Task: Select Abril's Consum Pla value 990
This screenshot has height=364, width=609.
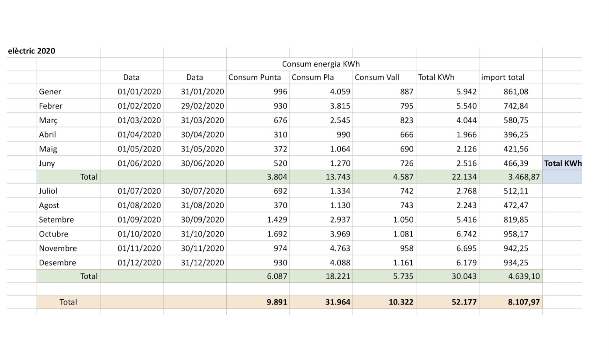Action: pyautogui.click(x=343, y=135)
